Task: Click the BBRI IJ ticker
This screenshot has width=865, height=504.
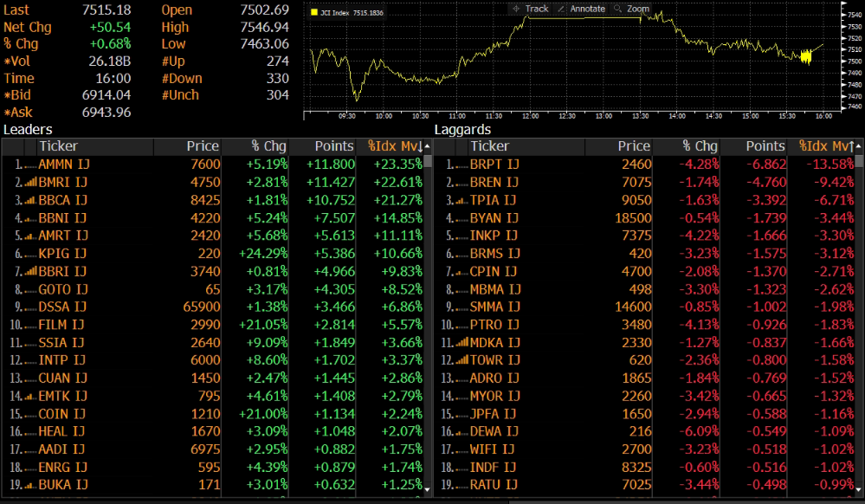Action: pyautogui.click(x=62, y=272)
